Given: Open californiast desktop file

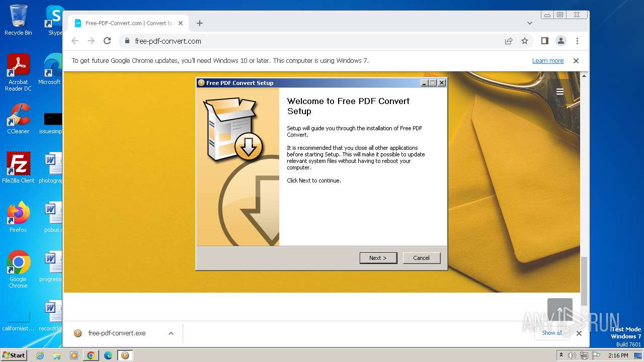Looking at the screenshot, I should point(19,321).
